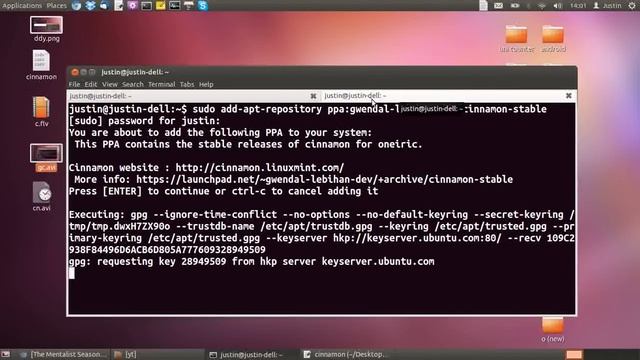Image resolution: width=640 pixels, height=360 pixels.
Task: Switch to The Mentalist Season taskbar window
Action: [x=64, y=355]
